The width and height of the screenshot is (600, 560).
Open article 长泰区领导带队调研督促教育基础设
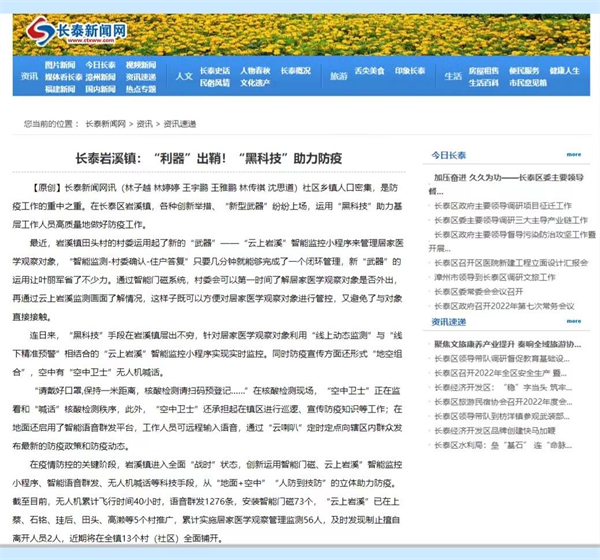[x=502, y=359]
